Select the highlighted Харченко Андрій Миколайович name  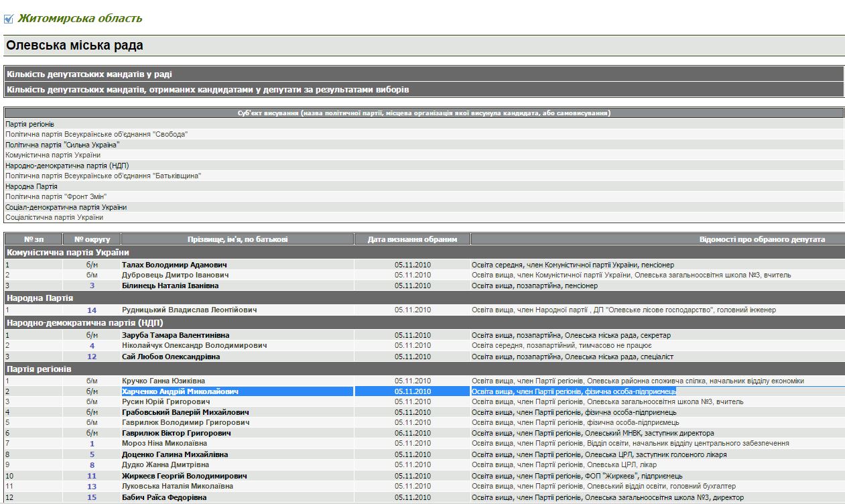coord(180,391)
